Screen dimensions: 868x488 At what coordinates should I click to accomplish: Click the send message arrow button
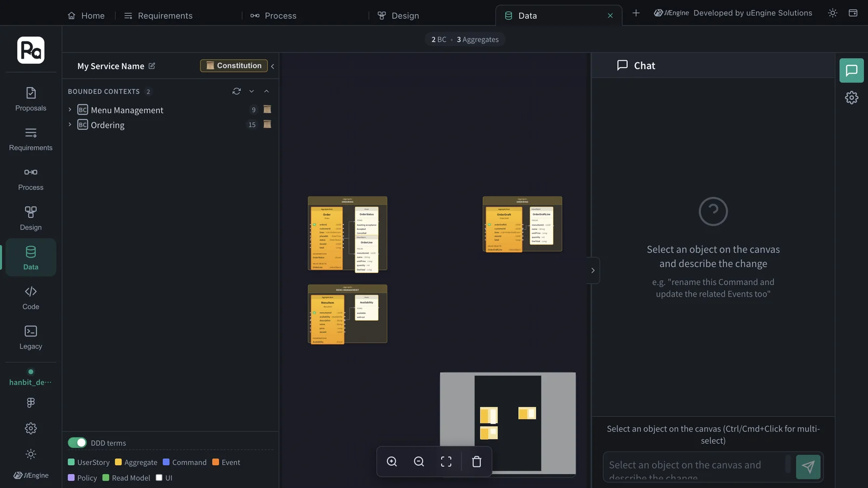coord(808,466)
